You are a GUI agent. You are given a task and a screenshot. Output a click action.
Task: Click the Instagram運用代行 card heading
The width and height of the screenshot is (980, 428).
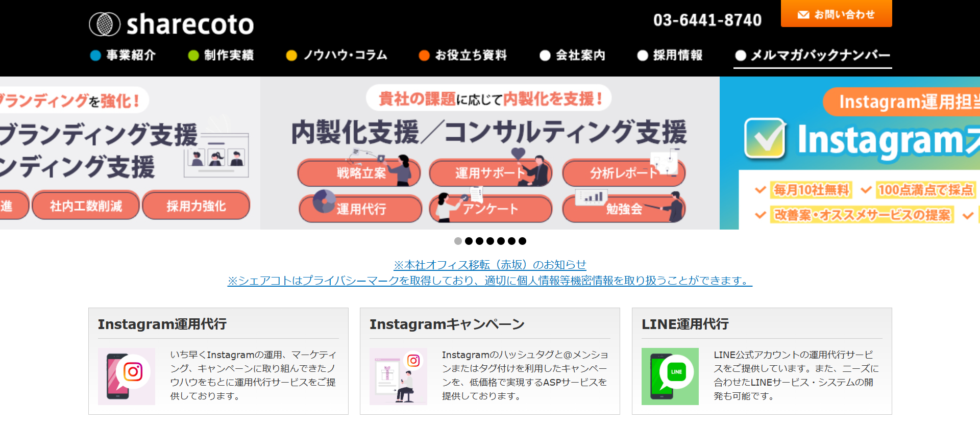coord(162,324)
